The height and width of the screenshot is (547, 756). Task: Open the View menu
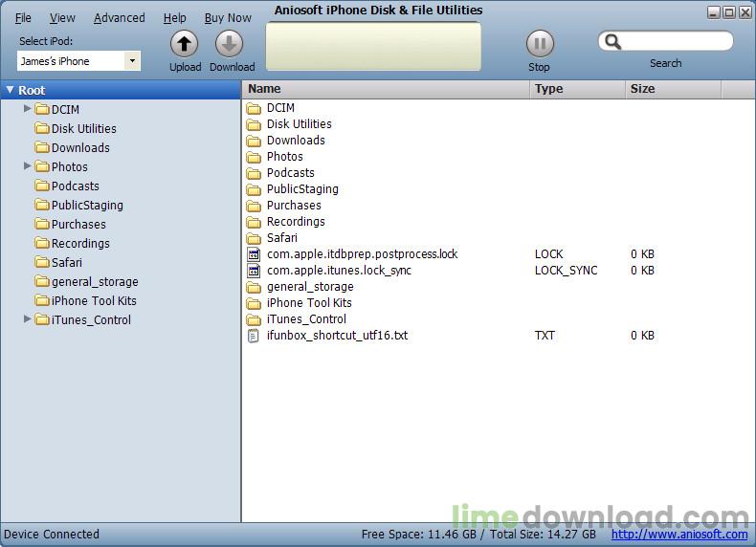[x=62, y=18]
